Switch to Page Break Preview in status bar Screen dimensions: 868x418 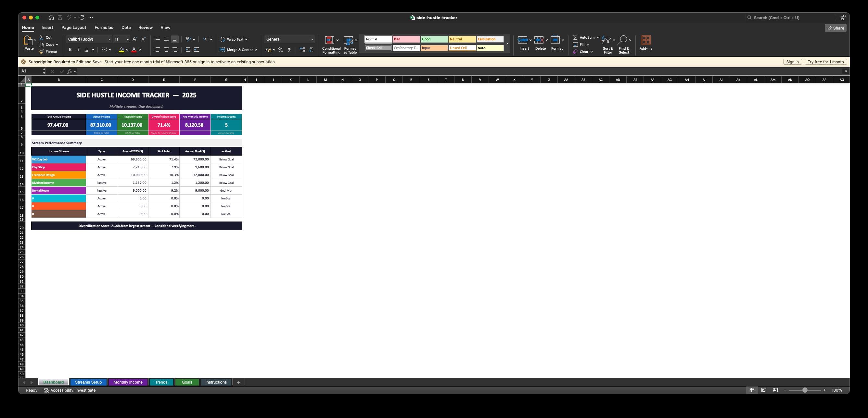(x=775, y=390)
